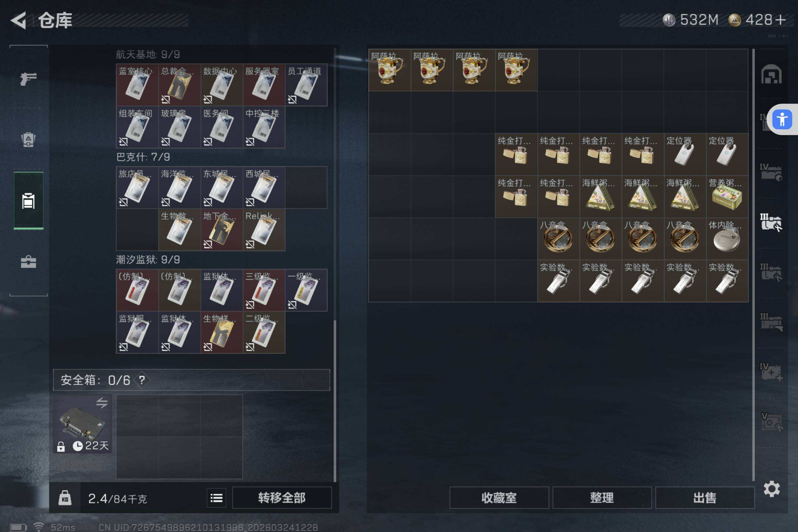The image size is (798, 532).
Task: Select the first 阿萨拉 golden cup item
Action: [390, 70]
